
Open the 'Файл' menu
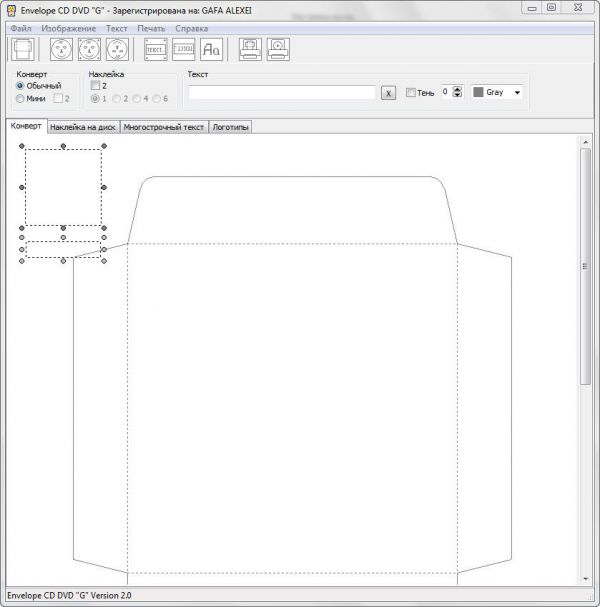point(21,29)
